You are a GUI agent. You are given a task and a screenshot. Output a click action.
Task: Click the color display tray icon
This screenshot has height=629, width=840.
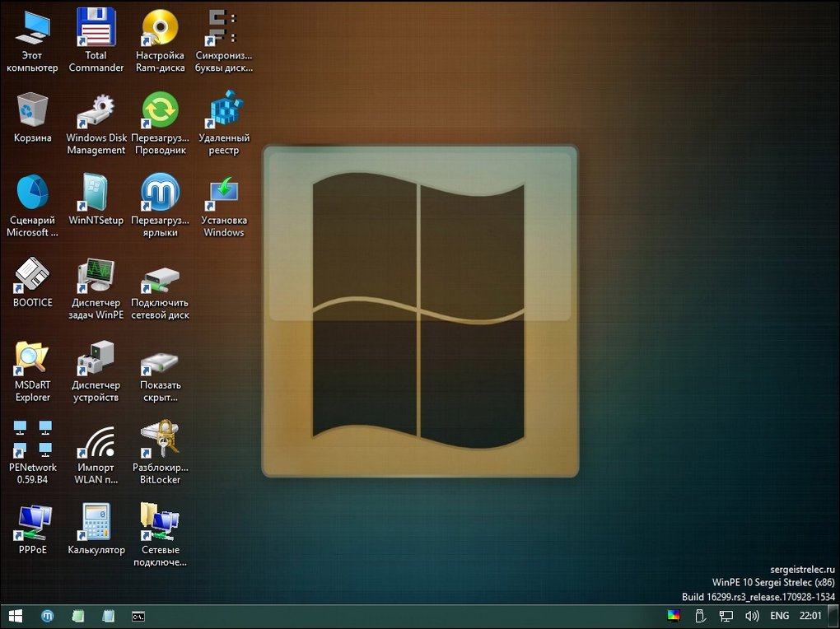tap(674, 616)
